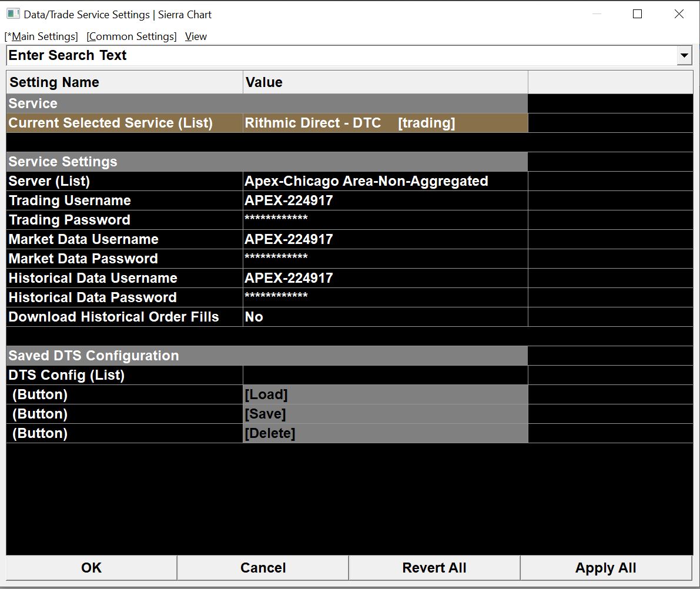Open the View menu
The width and height of the screenshot is (700, 589).
(196, 36)
